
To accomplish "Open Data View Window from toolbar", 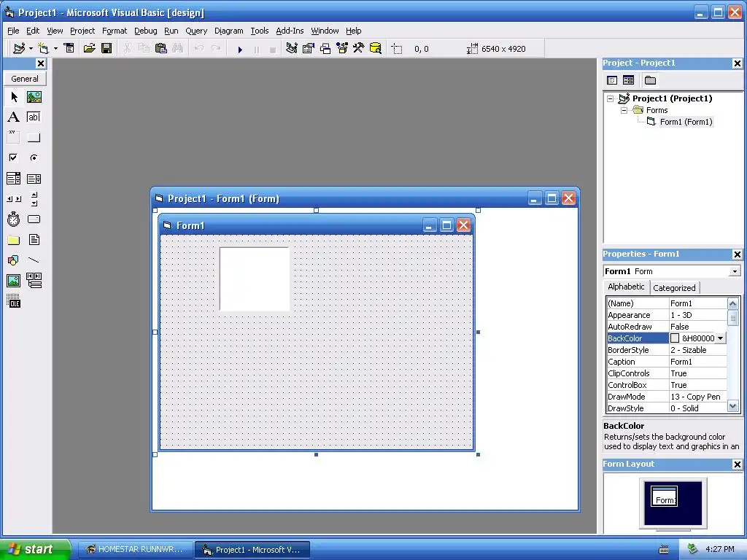I will pos(376,48).
